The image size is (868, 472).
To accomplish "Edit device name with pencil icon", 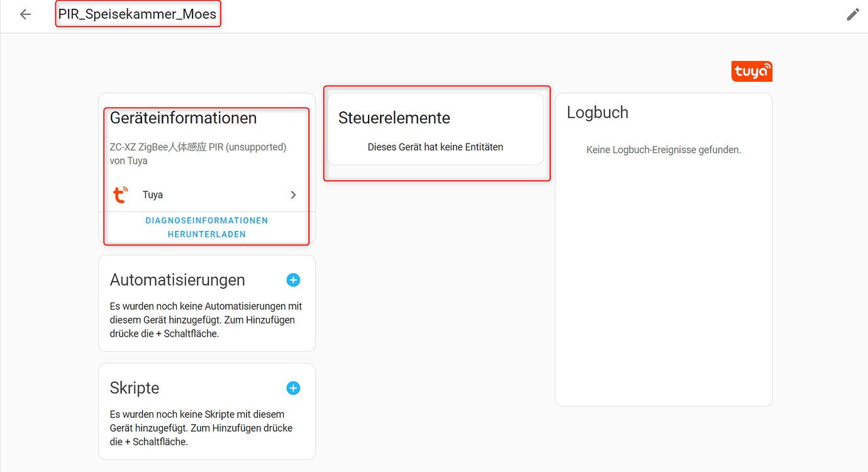I will coord(853,14).
